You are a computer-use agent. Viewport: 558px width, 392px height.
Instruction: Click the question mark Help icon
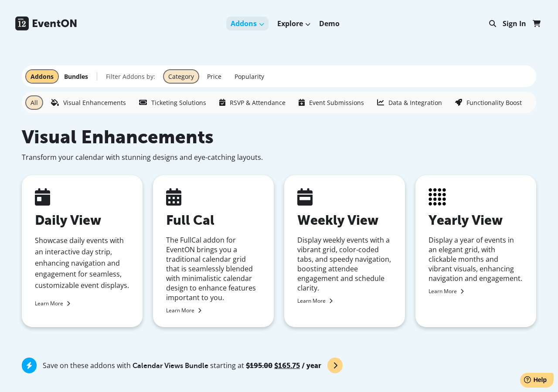click(x=527, y=380)
